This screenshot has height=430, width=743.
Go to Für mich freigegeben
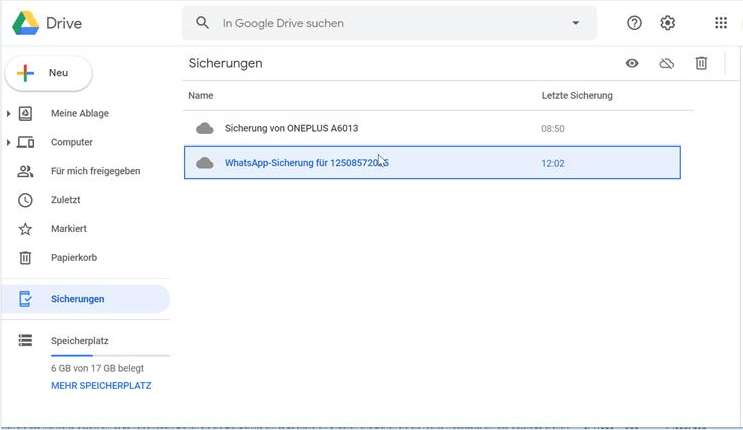95,171
